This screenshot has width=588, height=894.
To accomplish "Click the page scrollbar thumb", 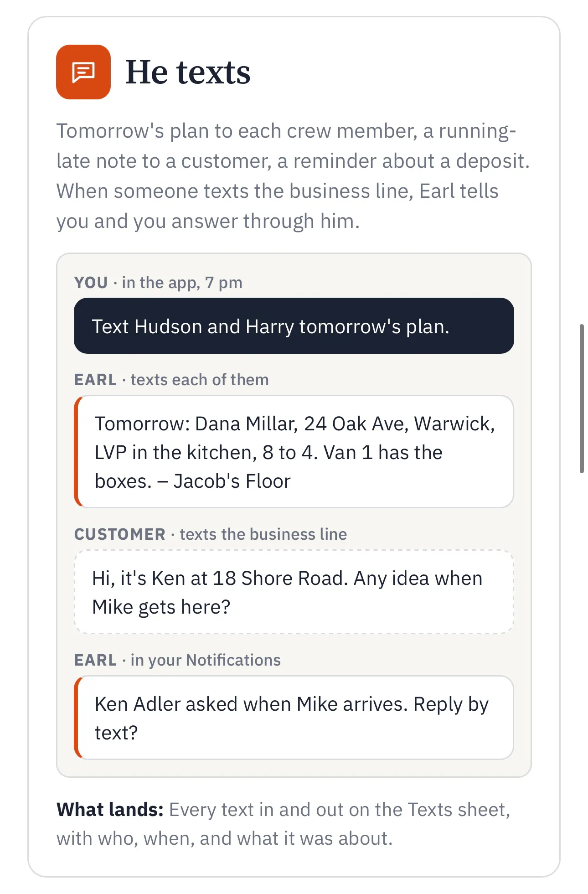I will [582, 398].
